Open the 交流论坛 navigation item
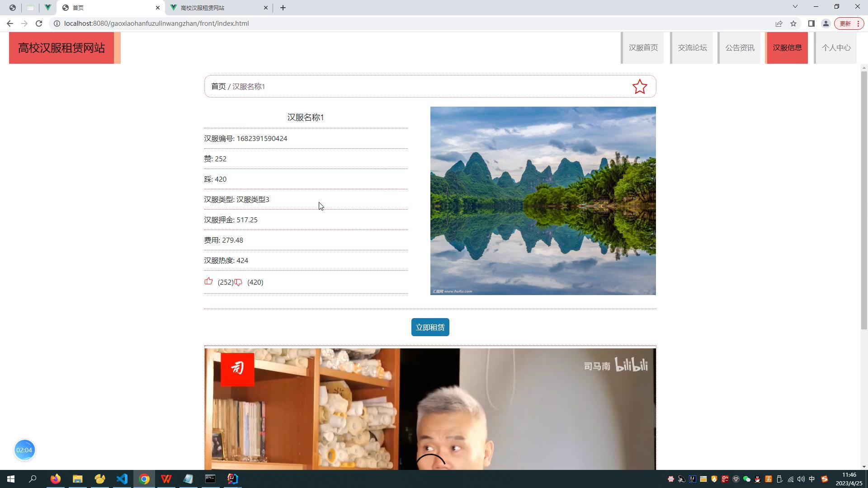 (x=692, y=48)
